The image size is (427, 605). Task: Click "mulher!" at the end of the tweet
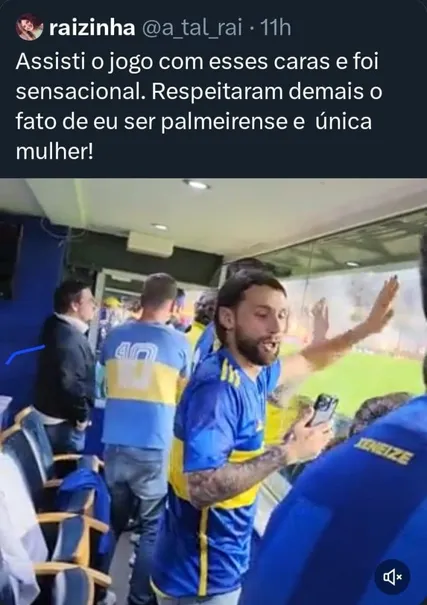pyautogui.click(x=54, y=152)
